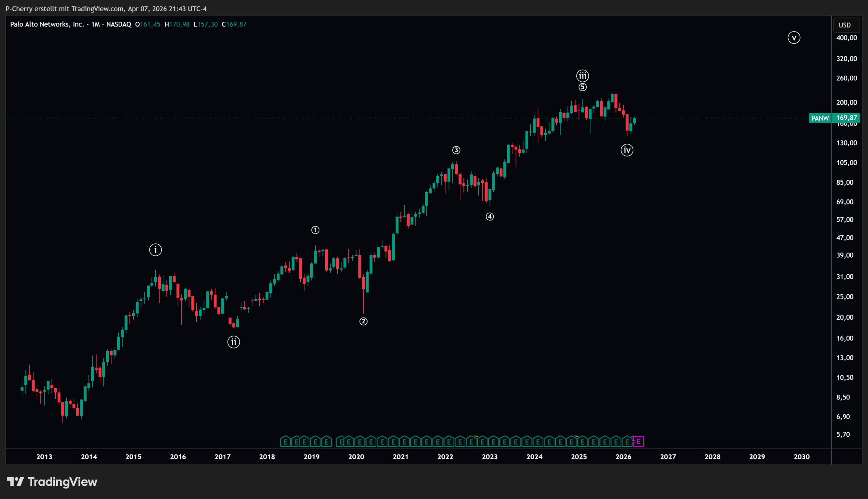868x499 pixels.
Task: Click 400,00 on the price scale
Action: click(x=846, y=38)
